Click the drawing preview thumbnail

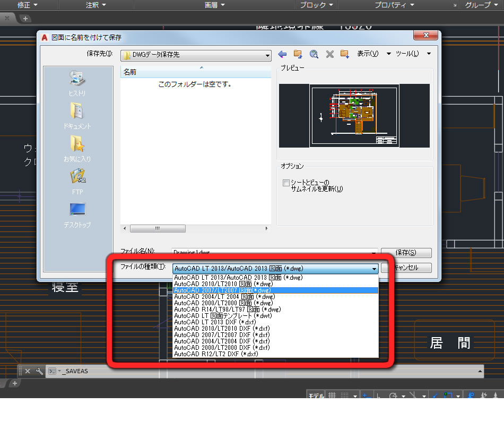(x=354, y=116)
